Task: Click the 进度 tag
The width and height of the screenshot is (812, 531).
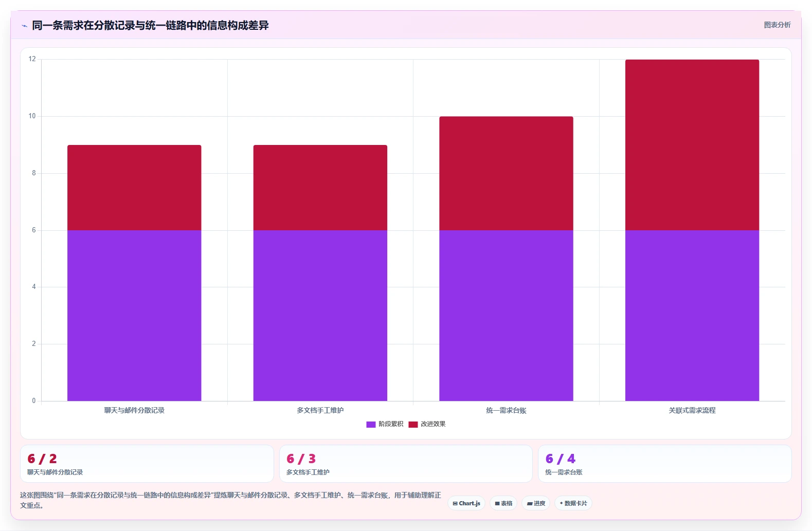Action: click(536, 503)
